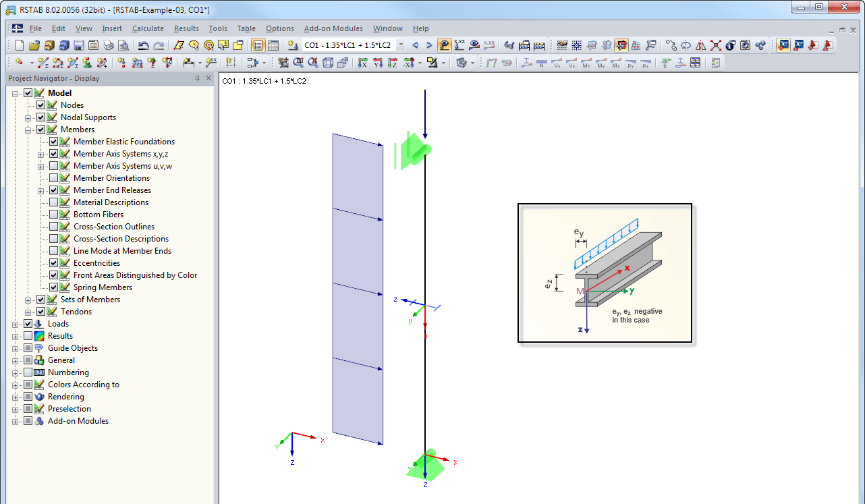This screenshot has height=504, width=865.
Task: Expand the Member End Releases node
Action: click(41, 190)
